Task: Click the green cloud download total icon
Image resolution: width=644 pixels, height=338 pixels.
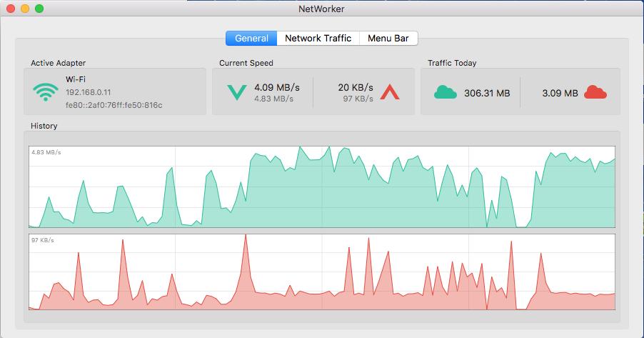Action: point(445,92)
